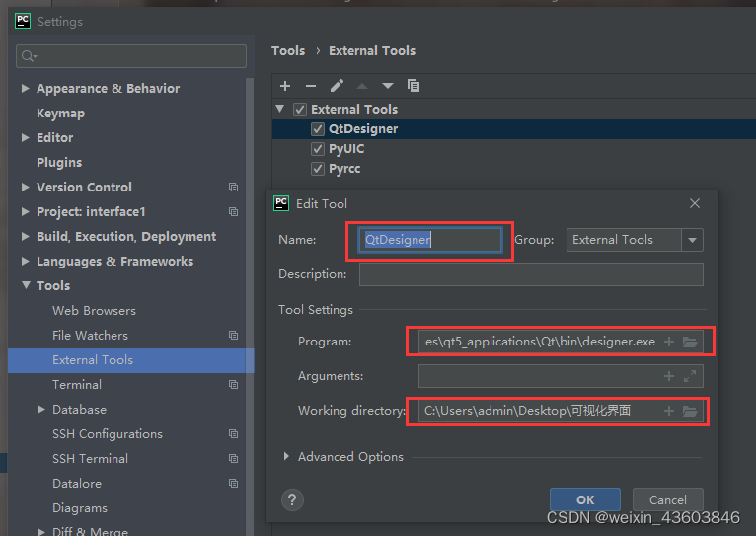Copy selected tool with duplicate icon

click(x=414, y=86)
